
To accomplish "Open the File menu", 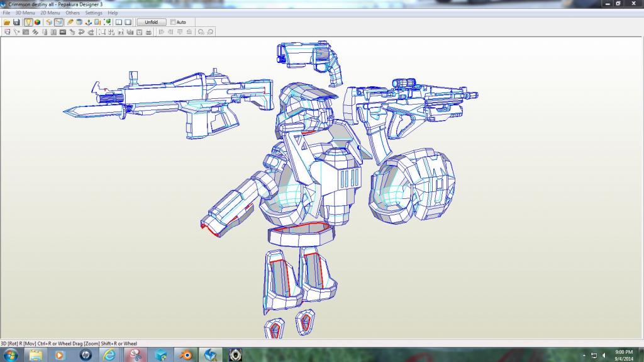I will coord(6,13).
